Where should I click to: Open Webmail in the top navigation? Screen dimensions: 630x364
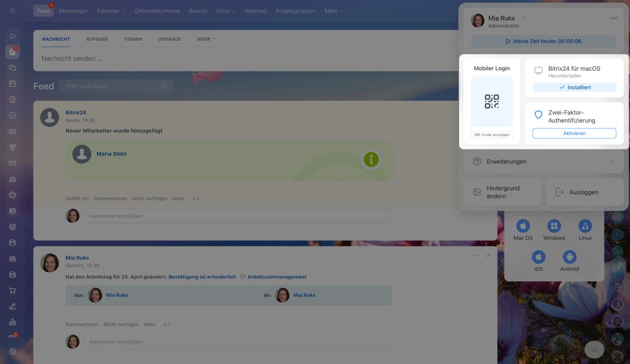click(255, 11)
